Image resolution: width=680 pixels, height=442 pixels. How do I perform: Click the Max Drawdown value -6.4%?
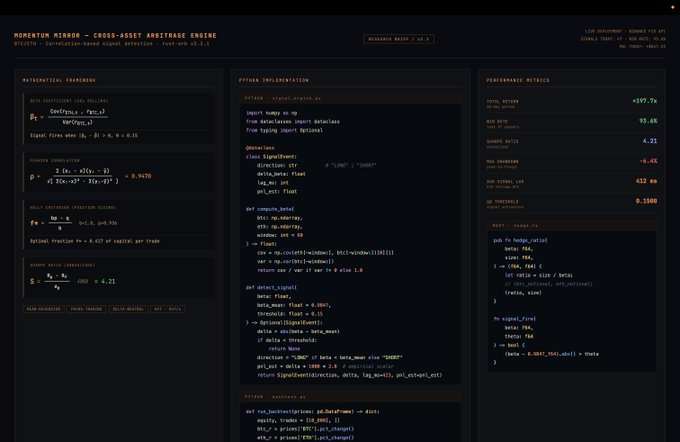(x=648, y=160)
